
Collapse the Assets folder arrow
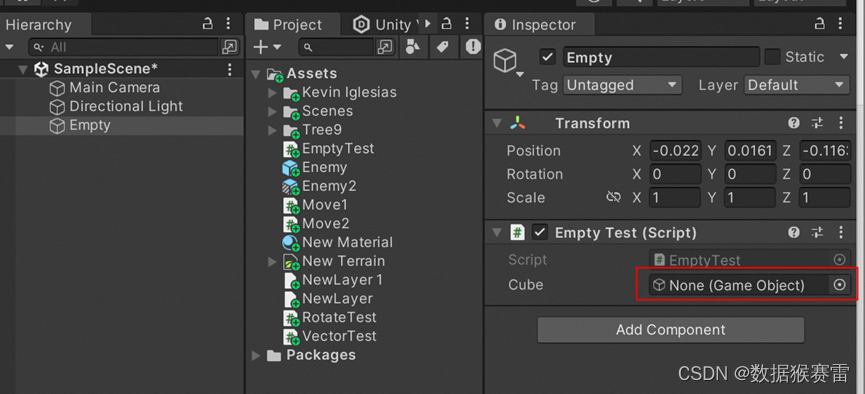click(256, 74)
